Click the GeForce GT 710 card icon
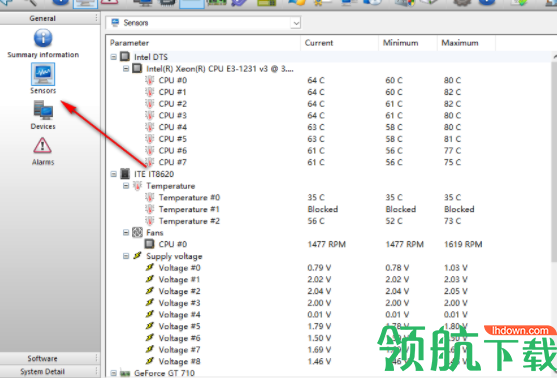557x378 pixels. pyautogui.click(x=125, y=373)
